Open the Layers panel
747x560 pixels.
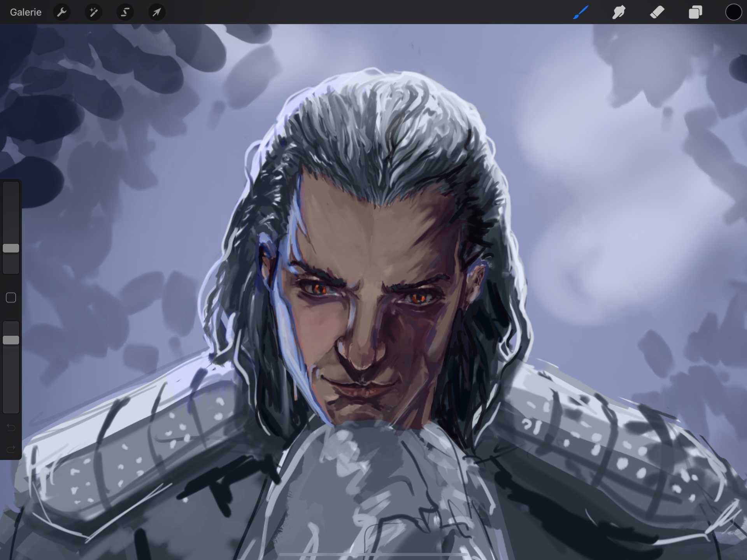[x=695, y=12]
